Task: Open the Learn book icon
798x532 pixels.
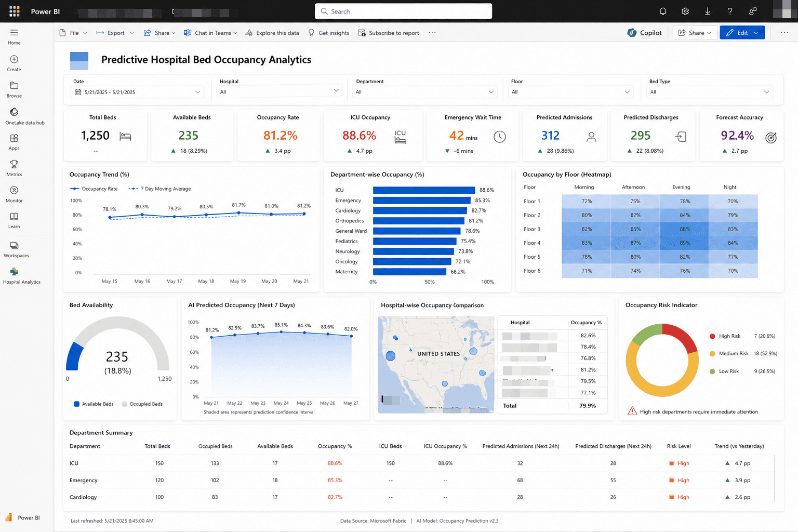Action: [x=14, y=217]
